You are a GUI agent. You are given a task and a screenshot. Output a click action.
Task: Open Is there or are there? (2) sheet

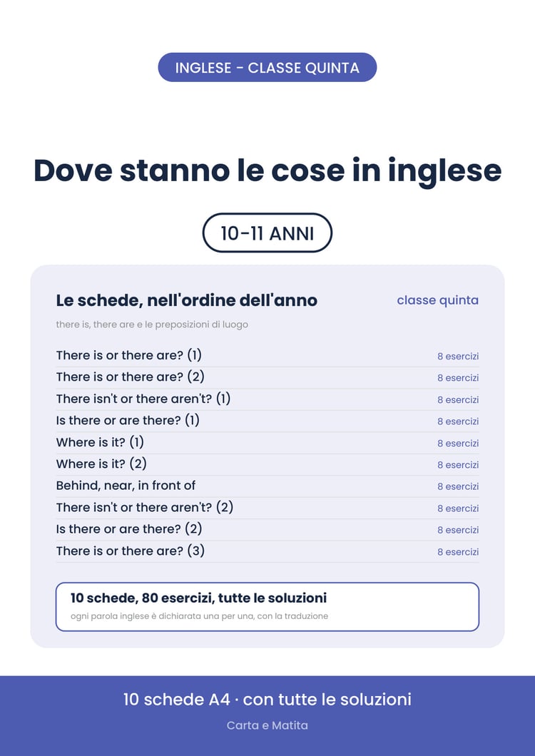point(267,529)
